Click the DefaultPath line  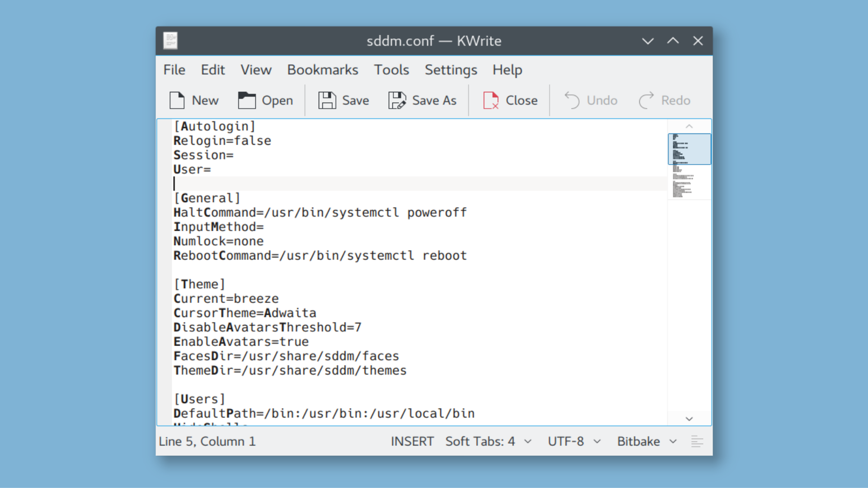pyautogui.click(x=324, y=413)
